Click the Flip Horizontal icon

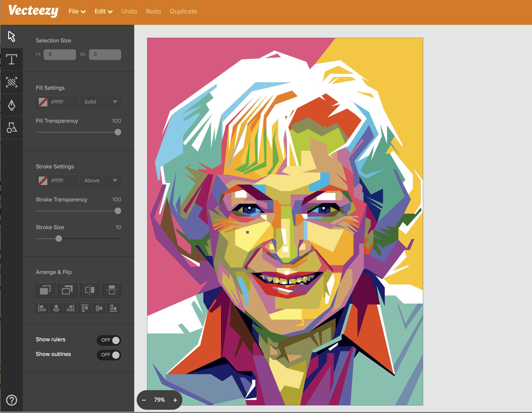(90, 290)
